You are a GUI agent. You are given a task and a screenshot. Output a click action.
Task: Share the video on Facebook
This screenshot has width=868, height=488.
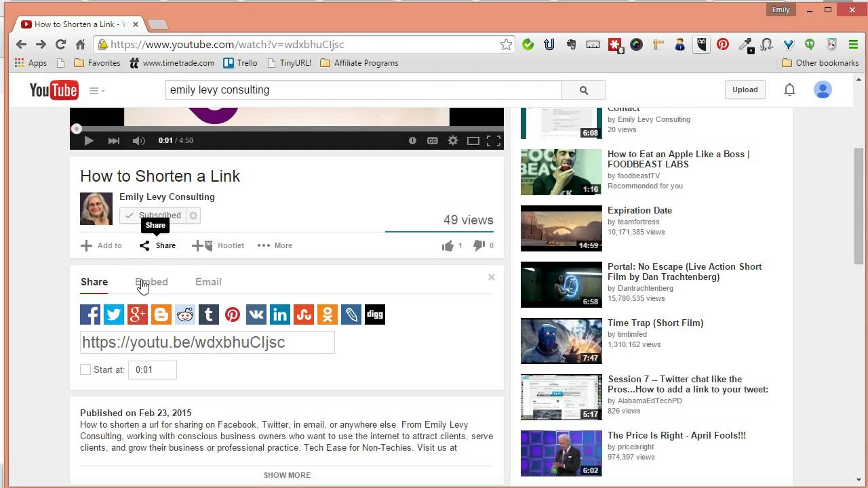[90, 314]
